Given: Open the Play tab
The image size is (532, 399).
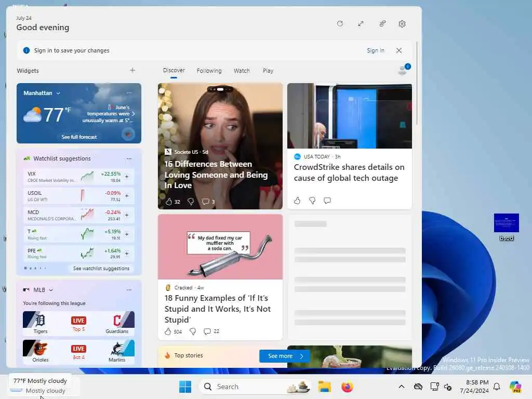Looking at the screenshot, I should click(268, 71).
